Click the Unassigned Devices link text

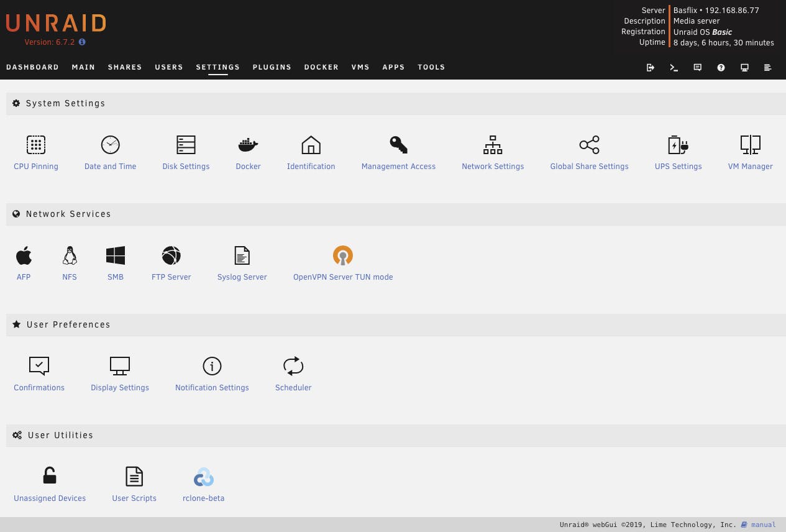50,498
